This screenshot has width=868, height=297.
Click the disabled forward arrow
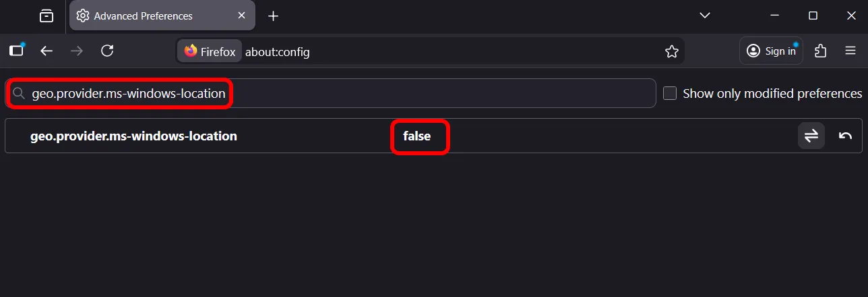(x=77, y=51)
